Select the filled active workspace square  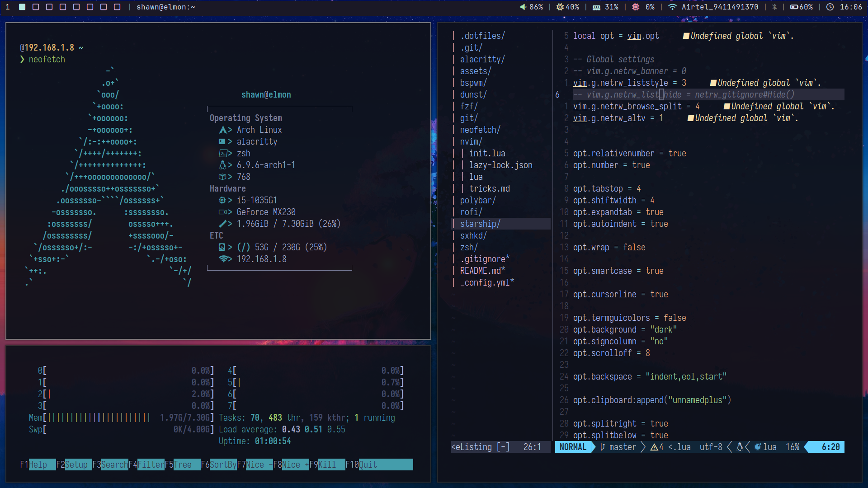coord(22,7)
